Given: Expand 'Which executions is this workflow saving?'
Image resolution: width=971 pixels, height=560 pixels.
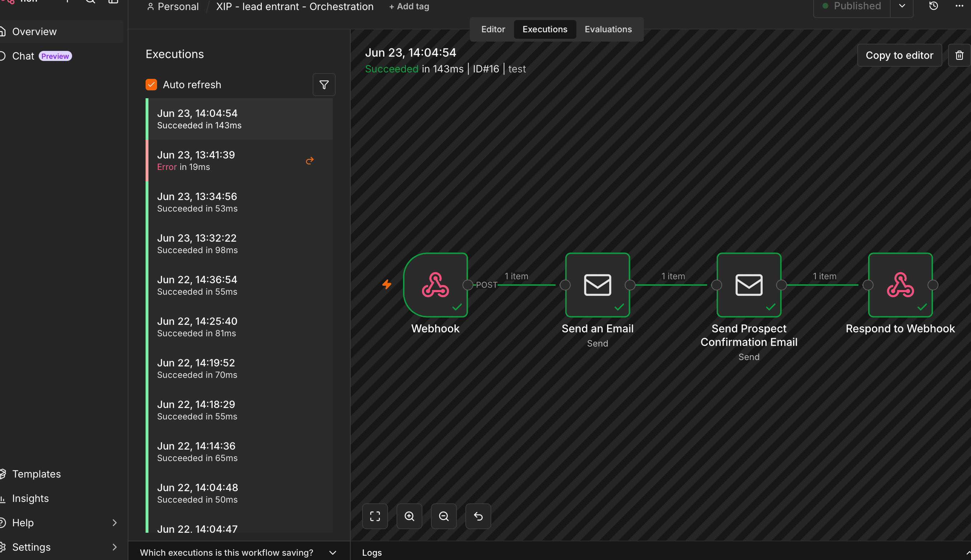Looking at the screenshot, I should click(238, 553).
